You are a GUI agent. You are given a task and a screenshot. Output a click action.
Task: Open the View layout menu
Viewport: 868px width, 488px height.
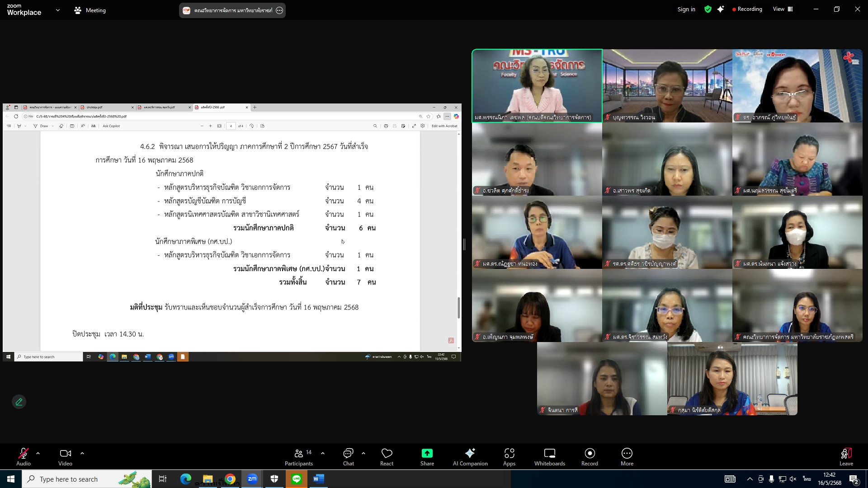click(783, 9)
